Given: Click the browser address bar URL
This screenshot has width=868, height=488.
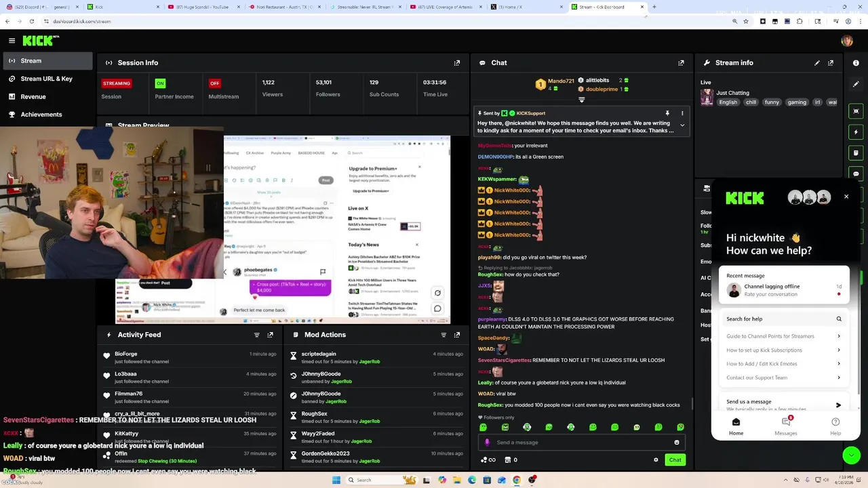Looking at the screenshot, I should (x=81, y=21).
